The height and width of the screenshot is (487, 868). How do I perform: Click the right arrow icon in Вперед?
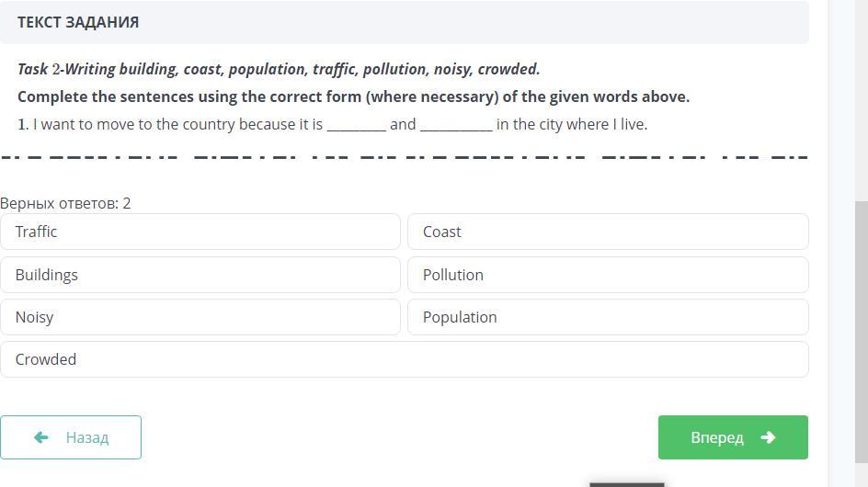tap(769, 437)
